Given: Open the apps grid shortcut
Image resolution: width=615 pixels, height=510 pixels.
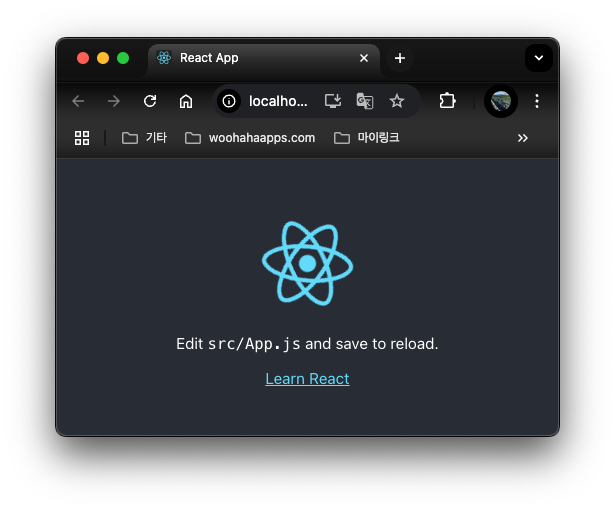Looking at the screenshot, I should click(82, 138).
